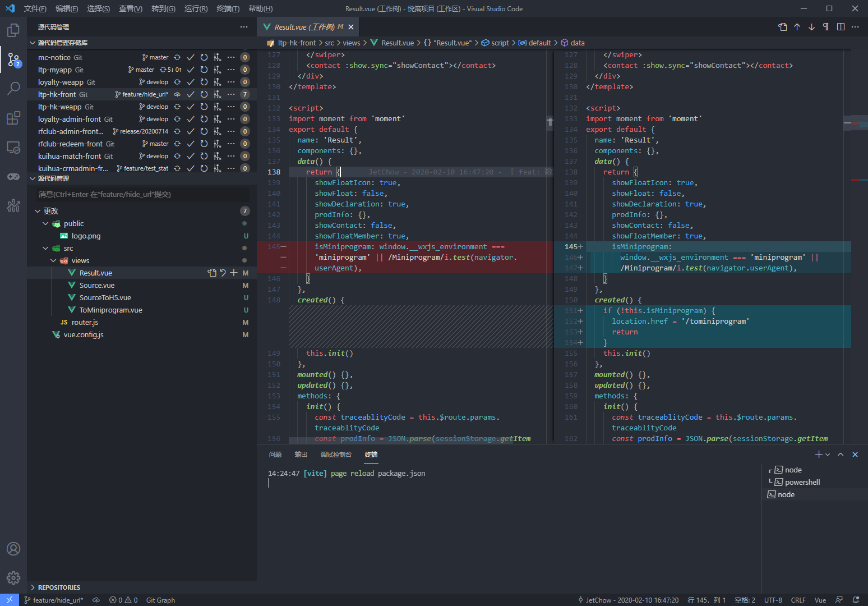Image resolution: width=868 pixels, height=606 pixels.
Task: Go to next change arrow in editor toolbar
Action: click(x=811, y=27)
